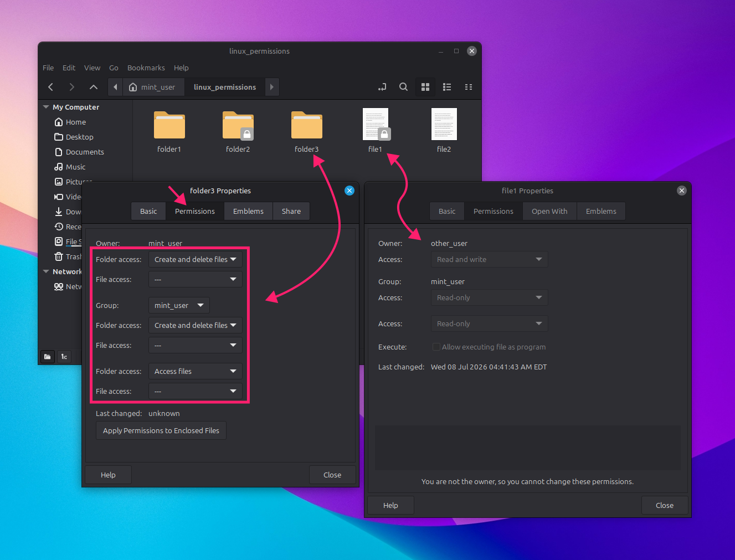
Task: Select the folder3 icon
Action: pyautogui.click(x=306, y=125)
